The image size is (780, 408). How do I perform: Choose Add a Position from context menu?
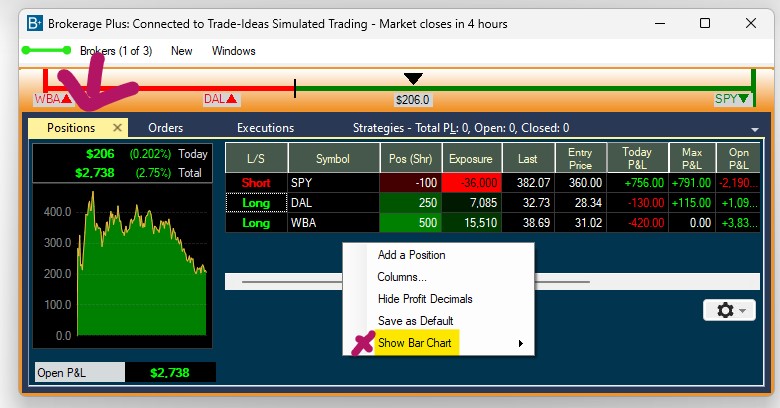tap(411, 255)
